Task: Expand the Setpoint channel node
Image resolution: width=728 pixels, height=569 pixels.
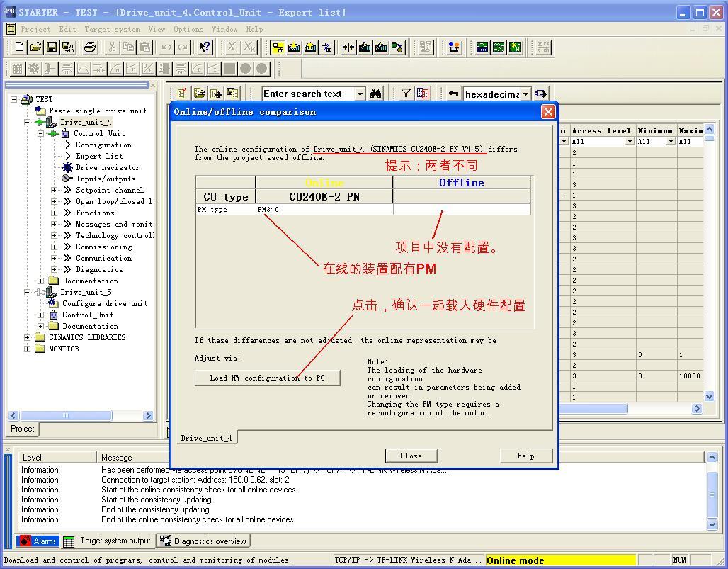Action: tap(55, 190)
